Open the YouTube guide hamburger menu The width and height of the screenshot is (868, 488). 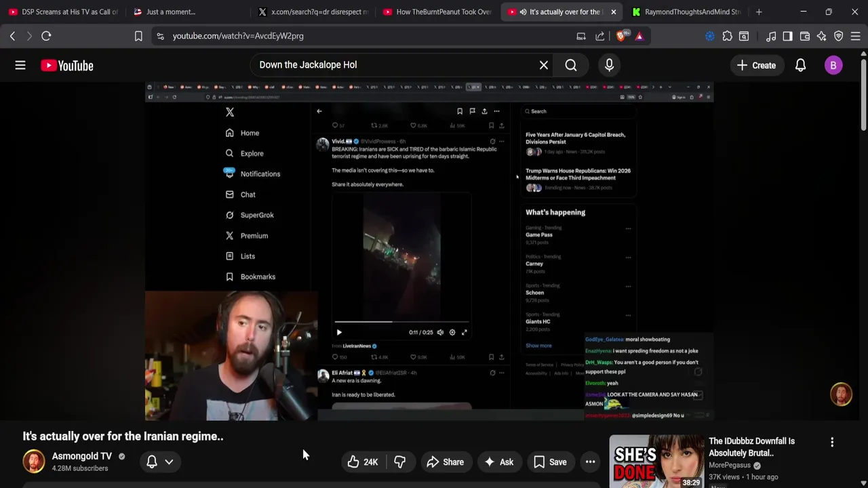pyautogui.click(x=20, y=65)
